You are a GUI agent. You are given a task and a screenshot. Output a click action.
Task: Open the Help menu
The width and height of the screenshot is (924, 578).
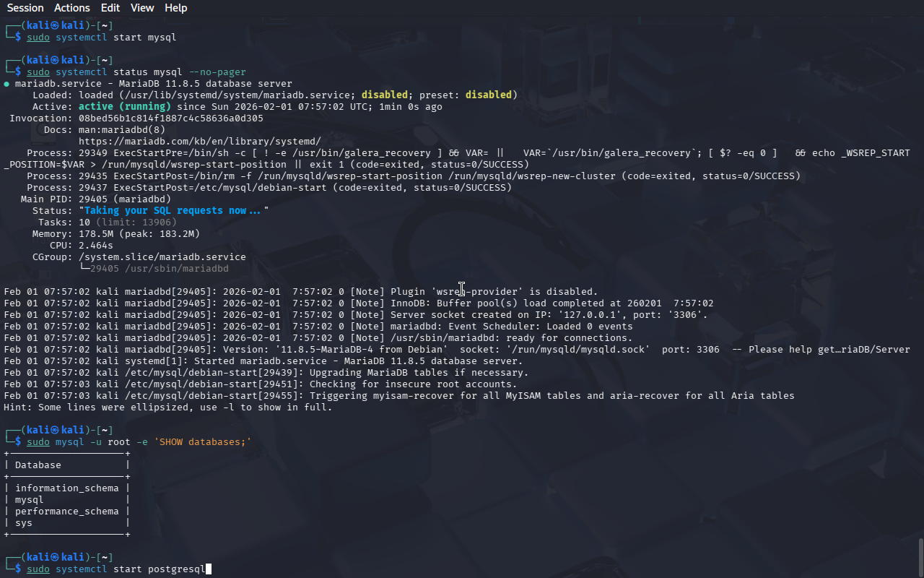point(175,8)
